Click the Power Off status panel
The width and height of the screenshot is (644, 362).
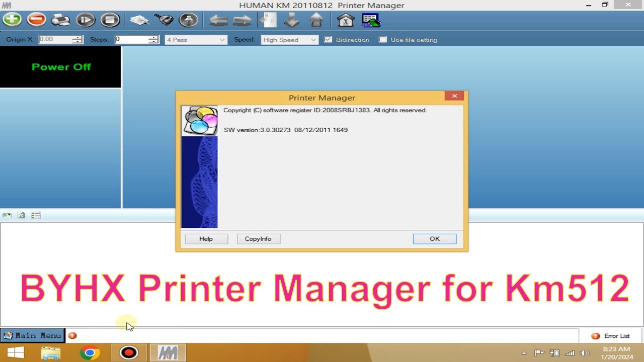(60, 67)
